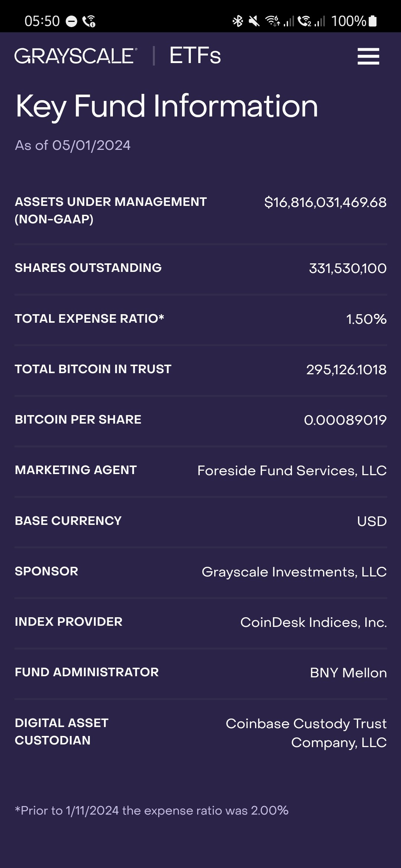The width and height of the screenshot is (401, 868).
Task: Tap Coinbase Custody Trust Company text
Action: [x=306, y=733]
